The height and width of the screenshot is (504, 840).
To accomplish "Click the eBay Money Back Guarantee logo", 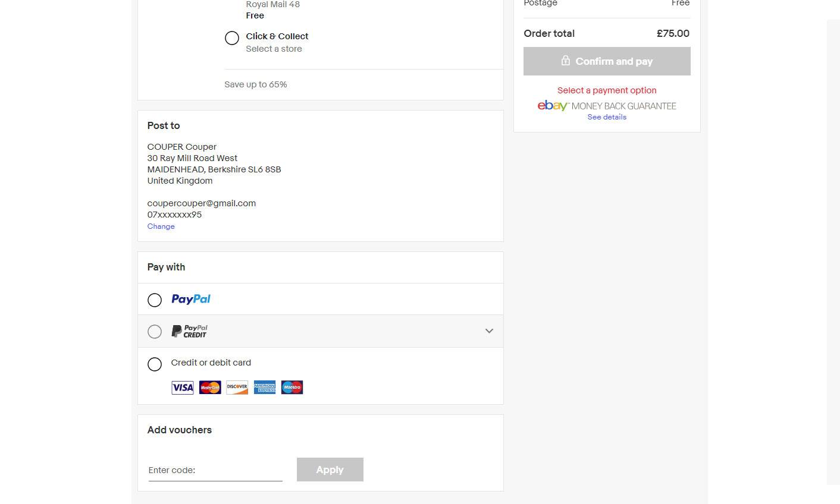I will point(606,106).
